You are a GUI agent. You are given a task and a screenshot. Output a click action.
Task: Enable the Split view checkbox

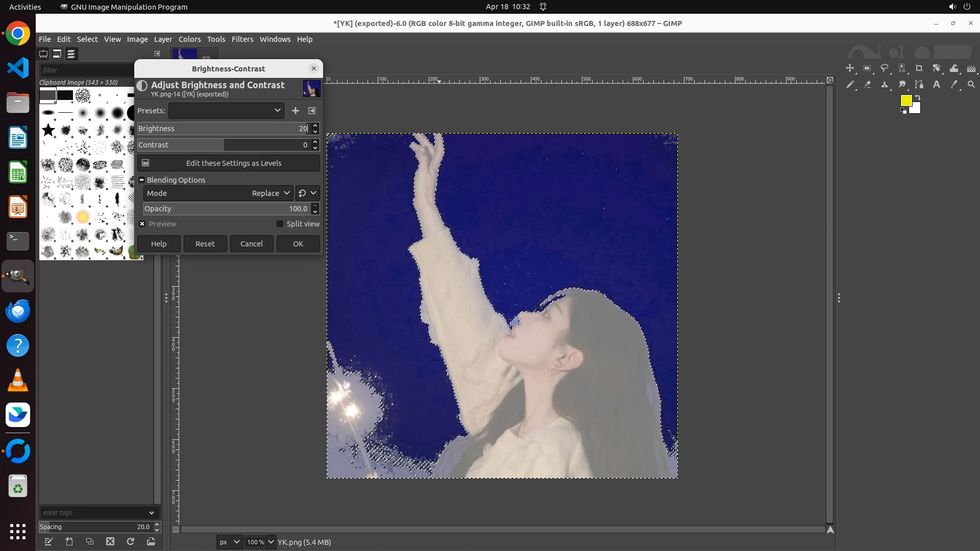tap(280, 224)
